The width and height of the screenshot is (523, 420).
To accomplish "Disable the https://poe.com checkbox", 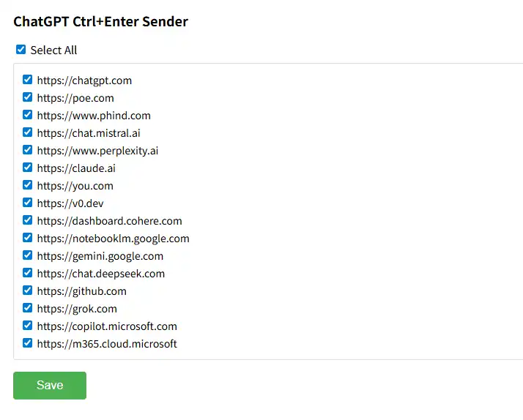I will coord(28,97).
